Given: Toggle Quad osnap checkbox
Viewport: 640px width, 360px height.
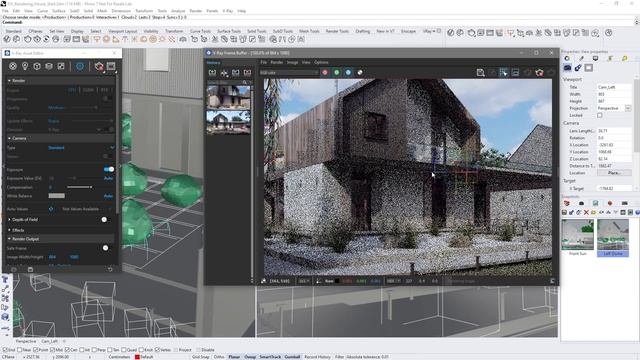Looking at the screenshot, I should [123, 350].
